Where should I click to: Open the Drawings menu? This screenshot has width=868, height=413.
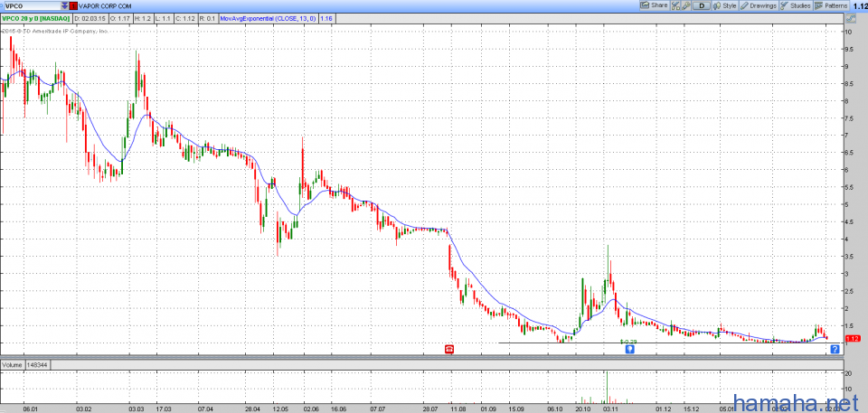pos(759,5)
